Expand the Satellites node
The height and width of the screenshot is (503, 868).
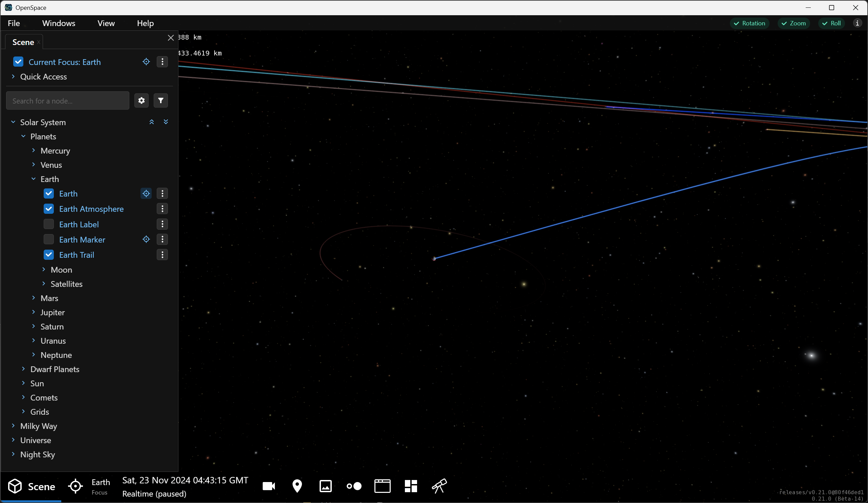(x=44, y=284)
